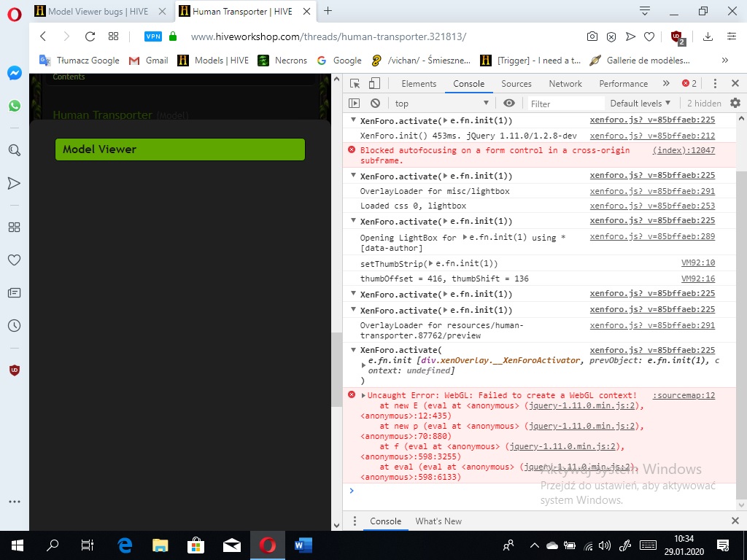
Task: Open Gmail bookmark
Action: coord(149,60)
